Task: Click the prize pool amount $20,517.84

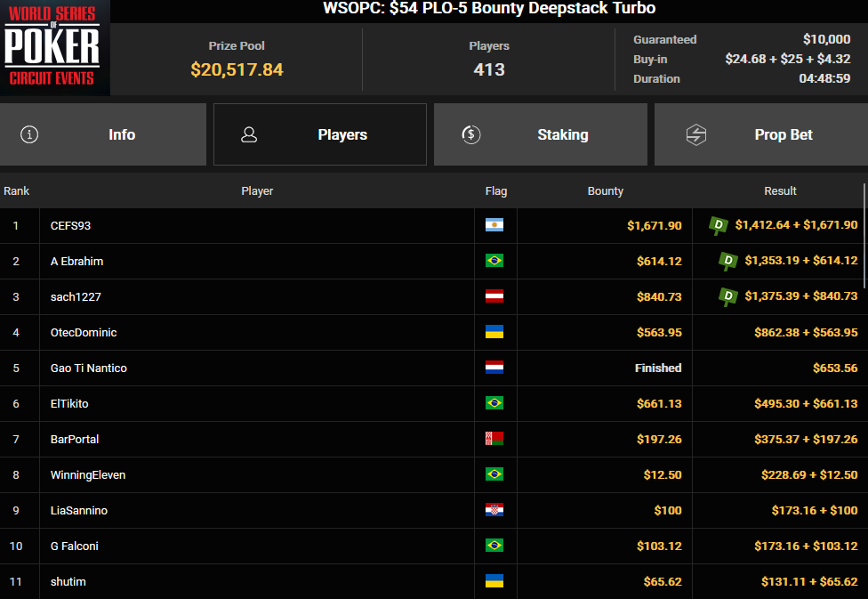Action: click(237, 69)
